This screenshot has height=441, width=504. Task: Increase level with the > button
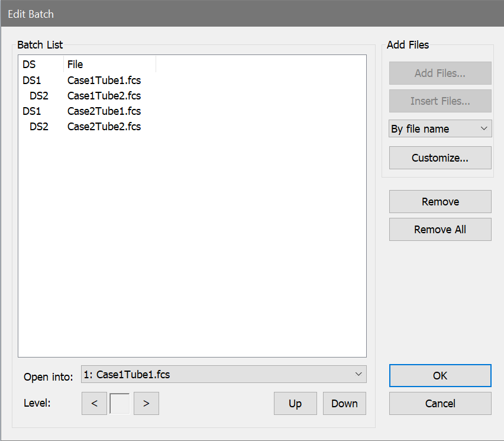pos(146,403)
